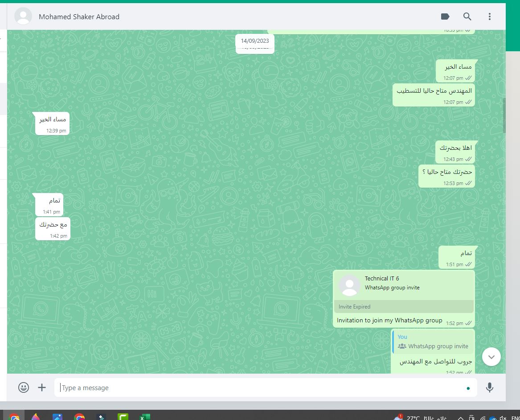The height and width of the screenshot is (420, 520).
Task: Select the message 'جروب للتواصل مع المهندس'
Action: point(435,361)
